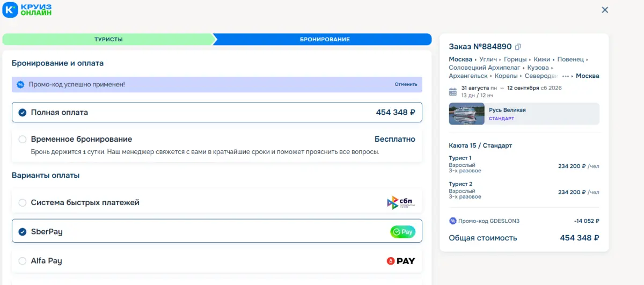Click the Кижи stop in route
The height and width of the screenshot is (285, 644).
click(x=542, y=59)
